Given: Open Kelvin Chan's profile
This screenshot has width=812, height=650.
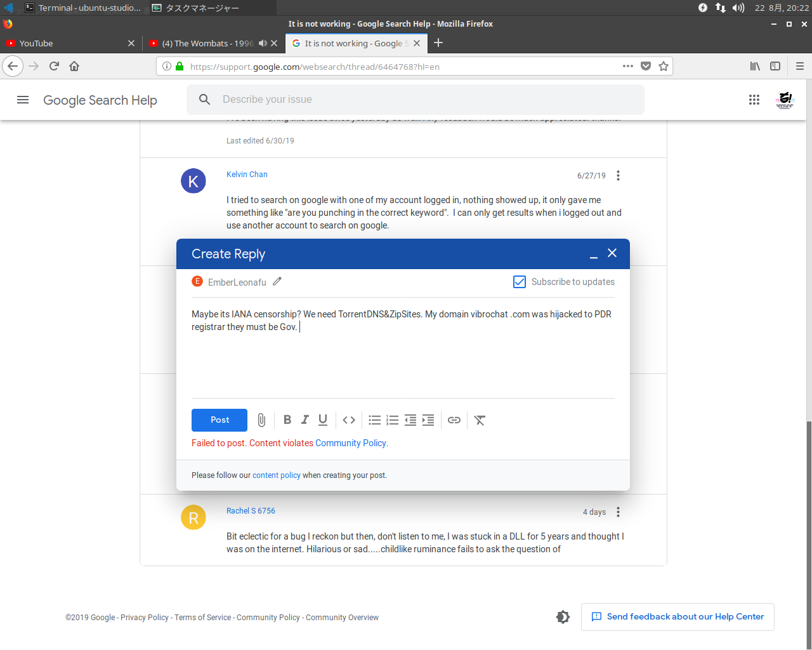Looking at the screenshot, I should pos(247,175).
